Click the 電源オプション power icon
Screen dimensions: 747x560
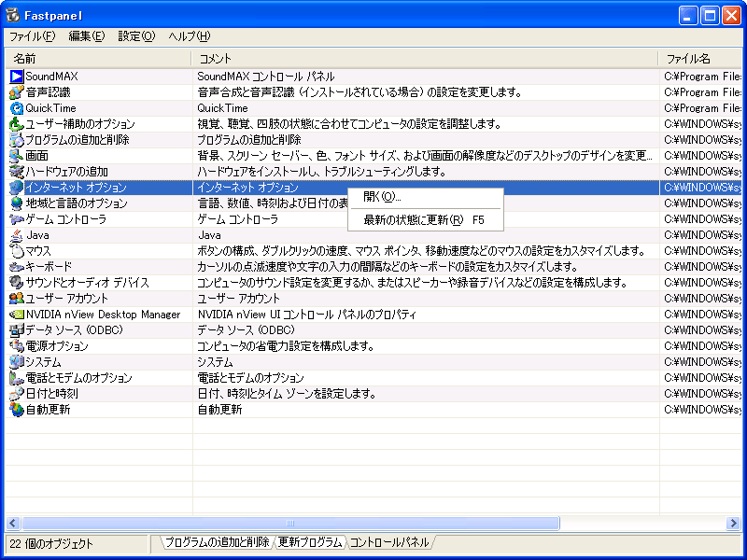tap(17, 346)
